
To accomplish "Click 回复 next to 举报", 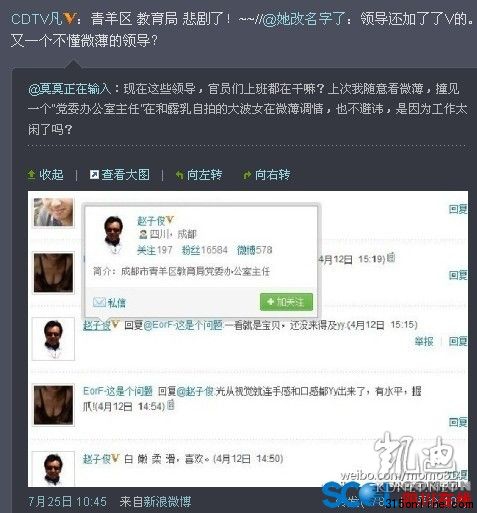I will pyautogui.click(x=458, y=341).
